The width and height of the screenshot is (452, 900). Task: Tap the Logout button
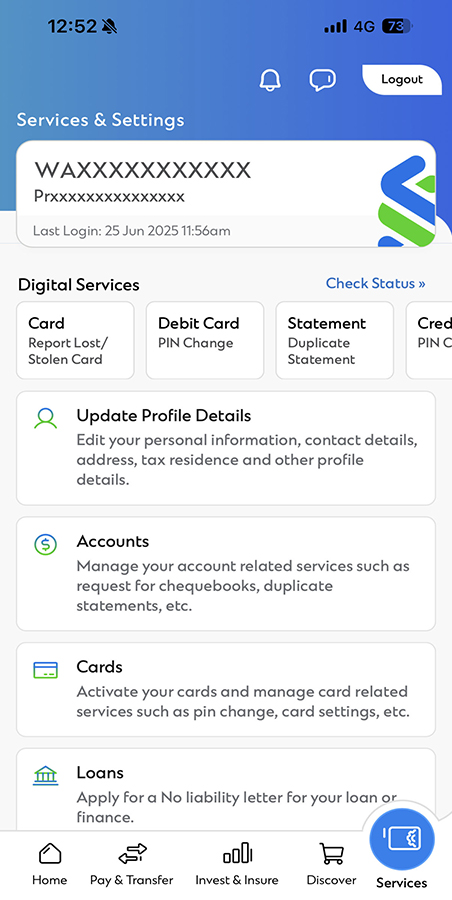[401, 80]
